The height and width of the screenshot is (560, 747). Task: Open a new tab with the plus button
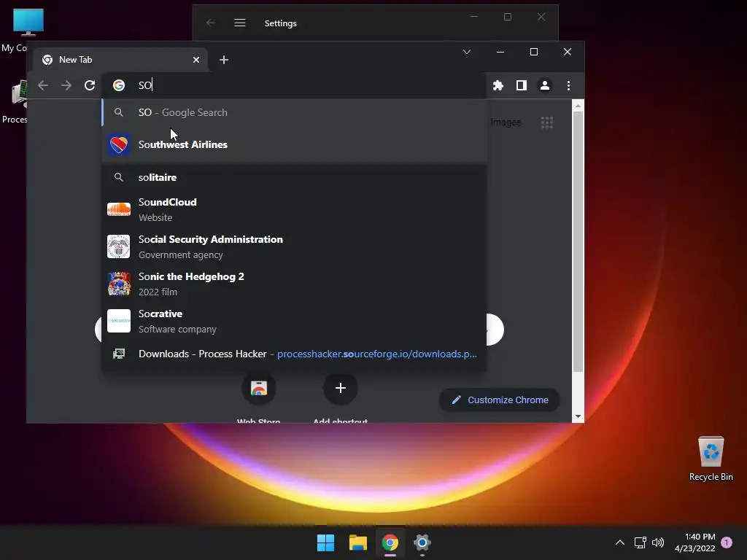(224, 60)
